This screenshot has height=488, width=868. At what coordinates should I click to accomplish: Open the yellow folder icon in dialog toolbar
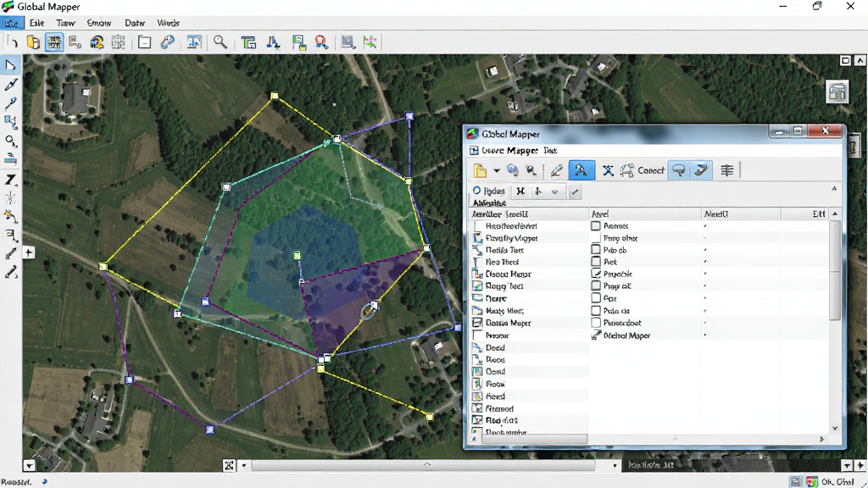click(x=480, y=170)
